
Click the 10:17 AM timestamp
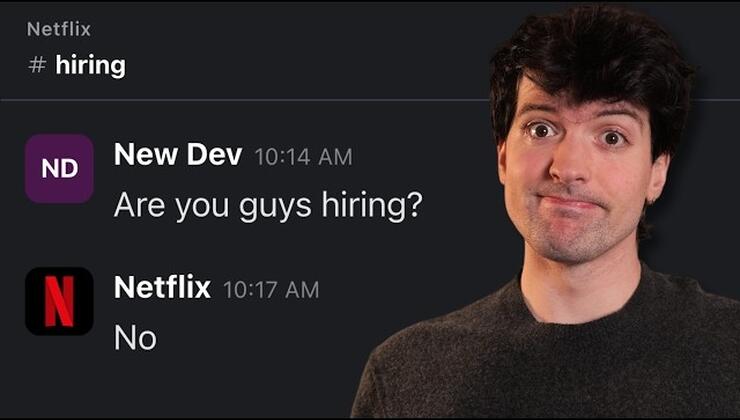pos(271,290)
